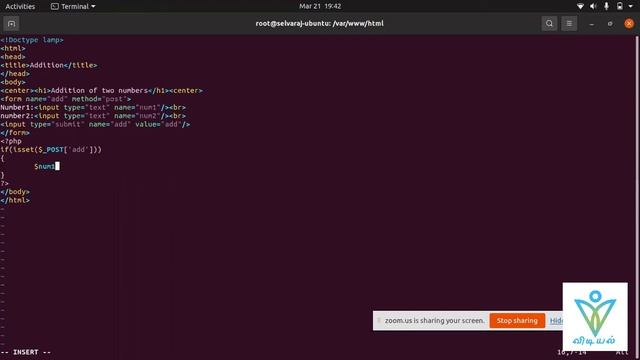The width and height of the screenshot is (640, 360).
Task: Click the </form> closing tag line
Action: pos(15,133)
